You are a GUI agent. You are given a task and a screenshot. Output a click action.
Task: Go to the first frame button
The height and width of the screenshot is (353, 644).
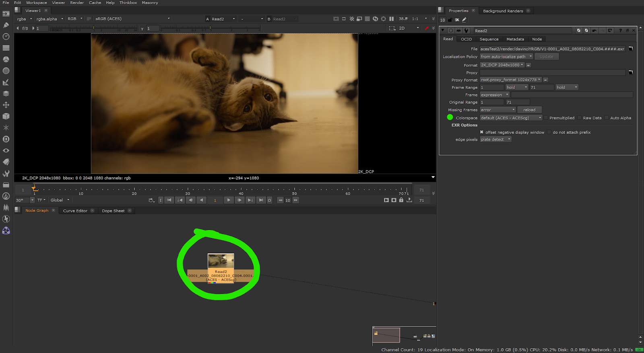(169, 200)
